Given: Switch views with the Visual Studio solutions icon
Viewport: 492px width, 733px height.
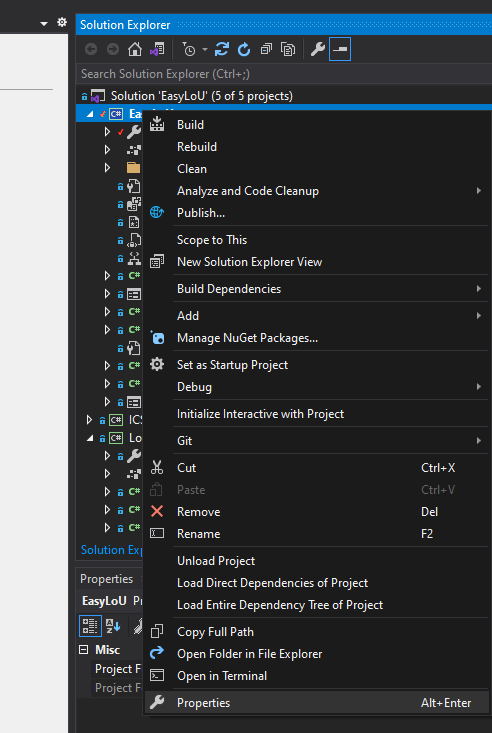Looking at the screenshot, I should 157,49.
